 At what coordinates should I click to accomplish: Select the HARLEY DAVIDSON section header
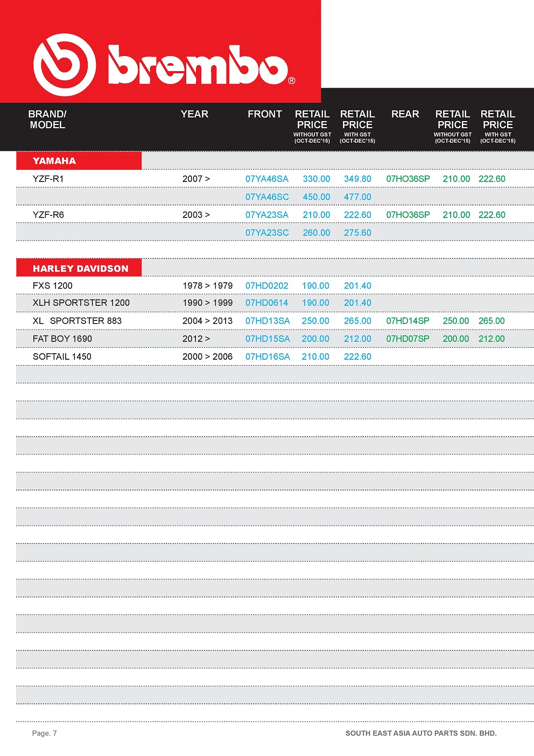80,268
